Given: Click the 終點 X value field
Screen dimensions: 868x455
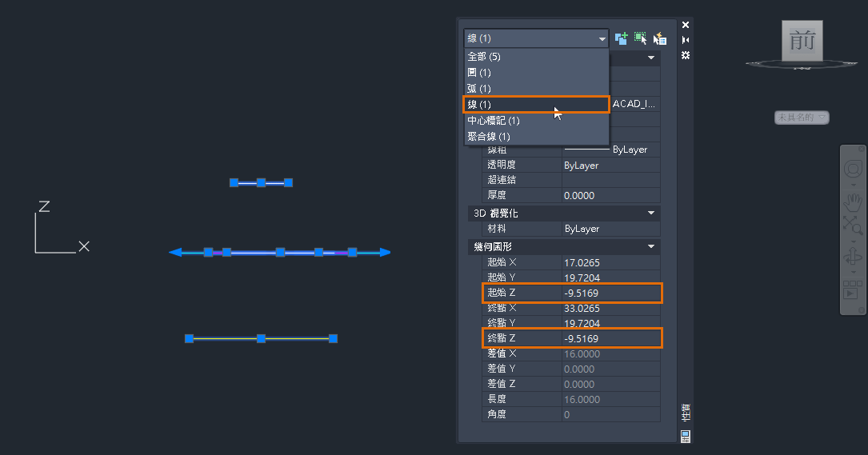Looking at the screenshot, I should pos(610,309).
